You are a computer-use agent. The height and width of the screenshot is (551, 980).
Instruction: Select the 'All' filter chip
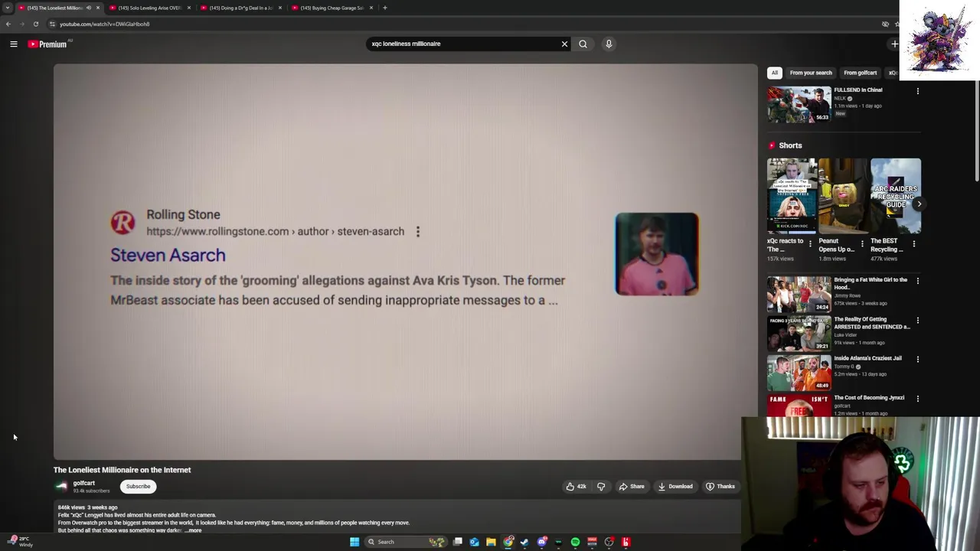[774, 73]
